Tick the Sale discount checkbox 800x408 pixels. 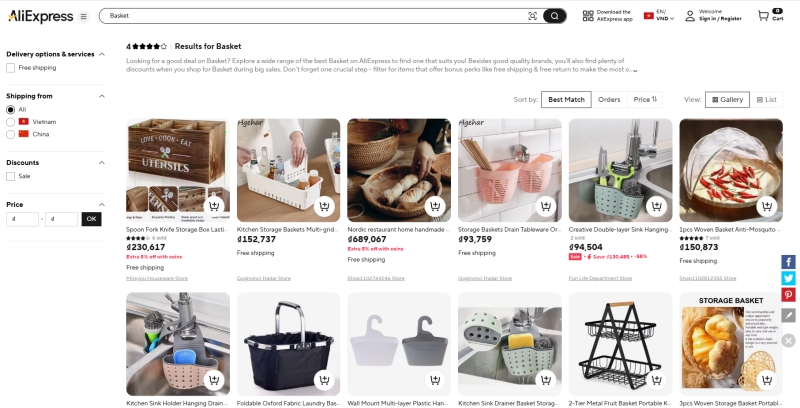[10, 176]
